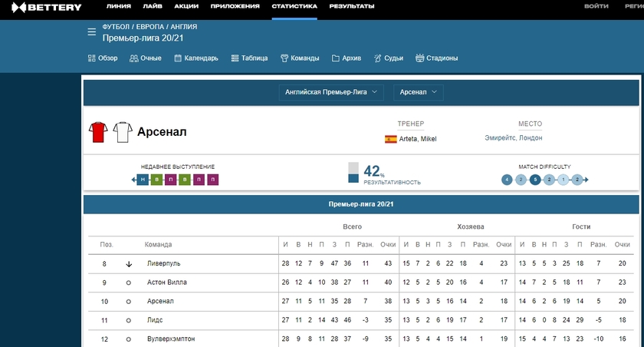Screen dimensions: 644x347
Task: Click the Команда column header
Action: pyautogui.click(x=158, y=245)
